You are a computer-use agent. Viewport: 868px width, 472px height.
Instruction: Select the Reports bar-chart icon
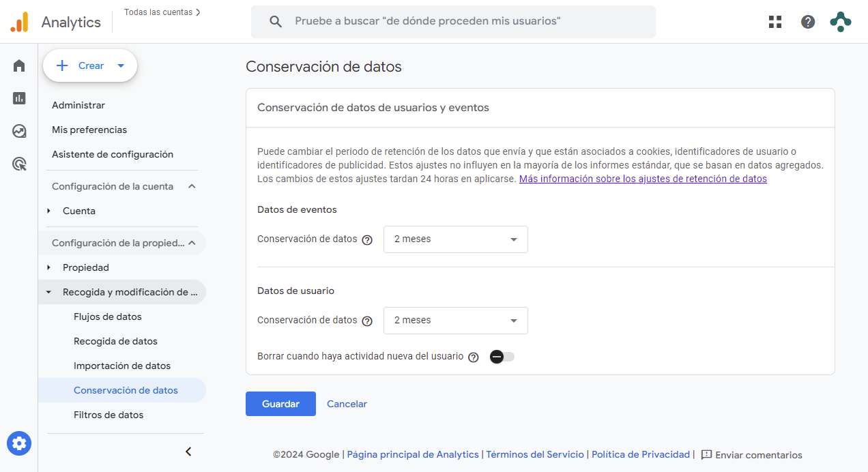click(18, 98)
